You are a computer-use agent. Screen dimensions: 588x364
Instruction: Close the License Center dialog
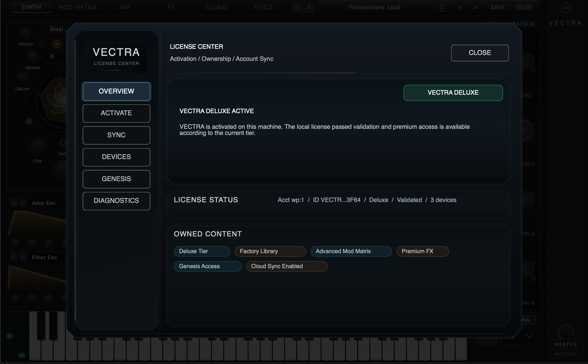[480, 53]
